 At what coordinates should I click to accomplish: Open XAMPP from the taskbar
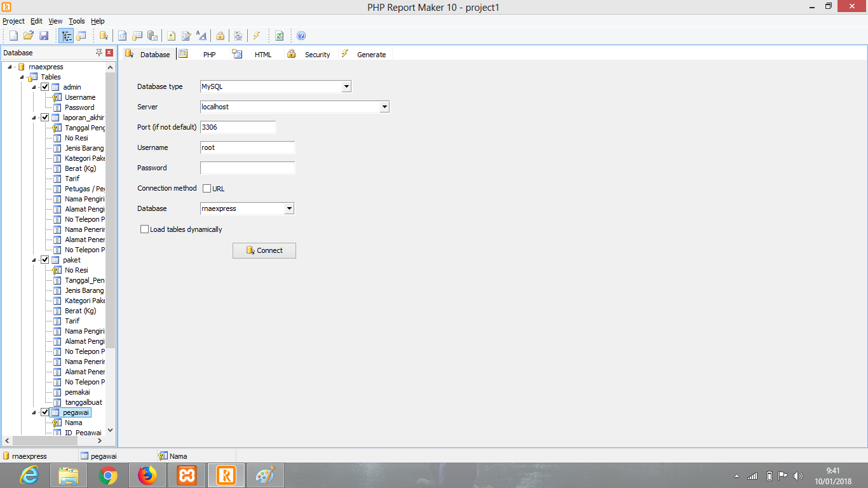click(x=187, y=475)
